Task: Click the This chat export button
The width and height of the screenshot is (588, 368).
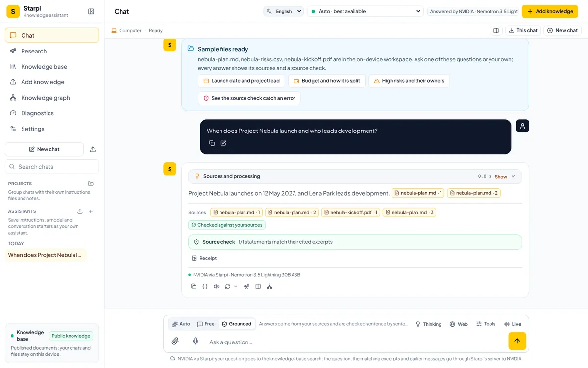Action: [x=523, y=30]
